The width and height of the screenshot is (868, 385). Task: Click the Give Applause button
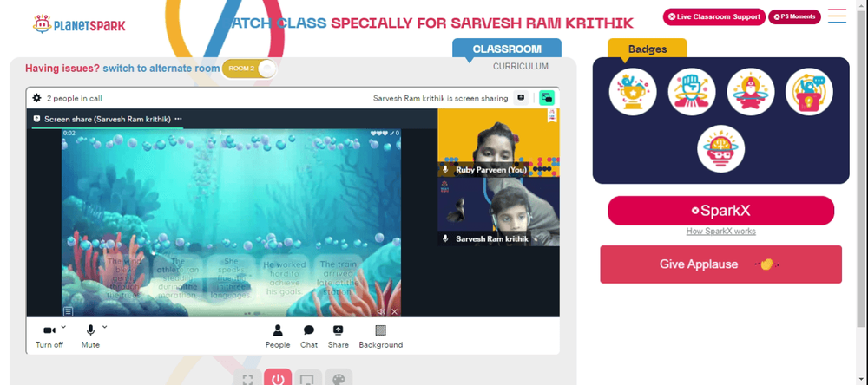(x=720, y=264)
